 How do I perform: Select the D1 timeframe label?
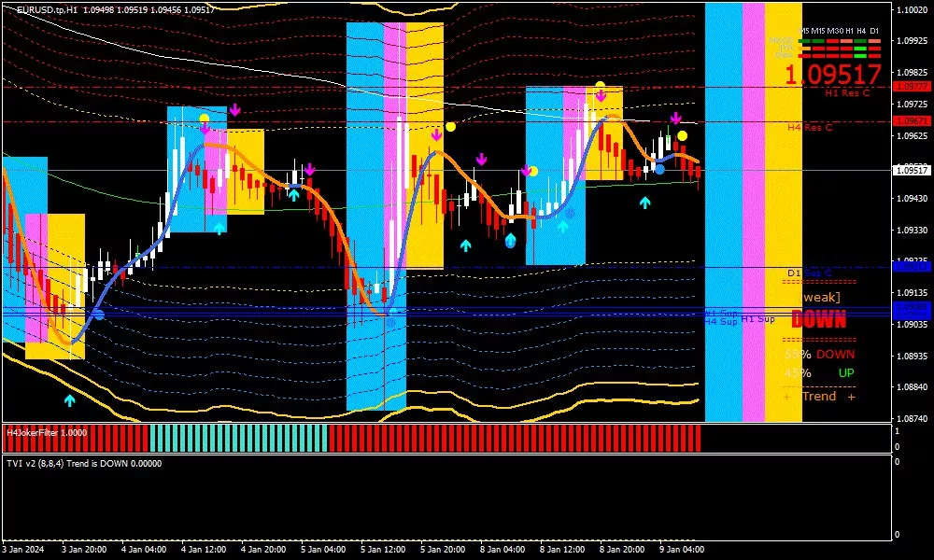[x=874, y=31]
